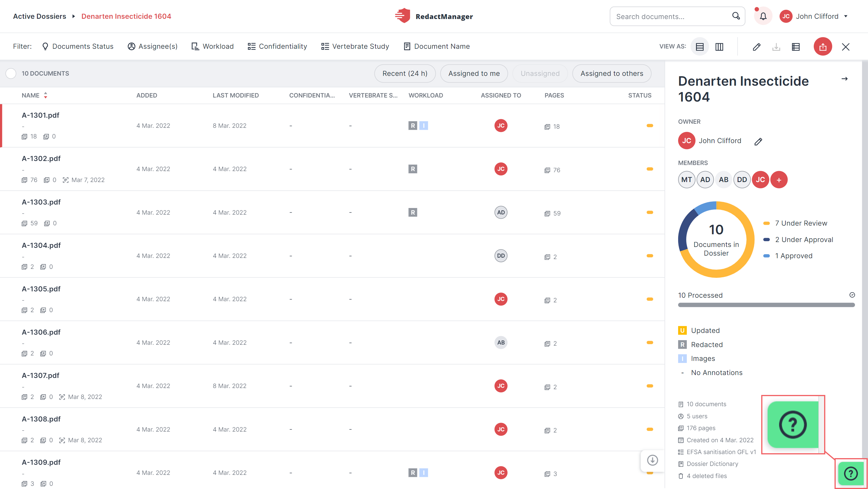
Task: Click the Updated annotation legend item
Action: tap(699, 330)
